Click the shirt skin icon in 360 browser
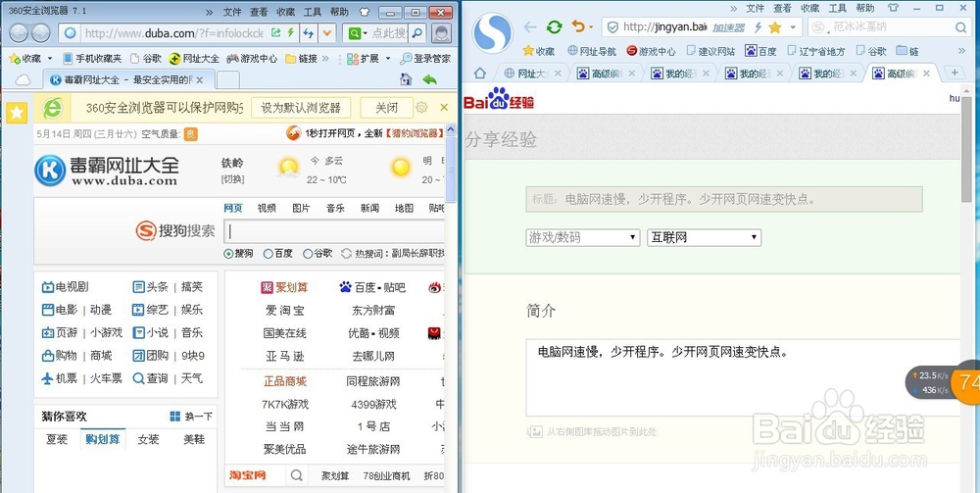The image size is (980, 493). coord(365,12)
